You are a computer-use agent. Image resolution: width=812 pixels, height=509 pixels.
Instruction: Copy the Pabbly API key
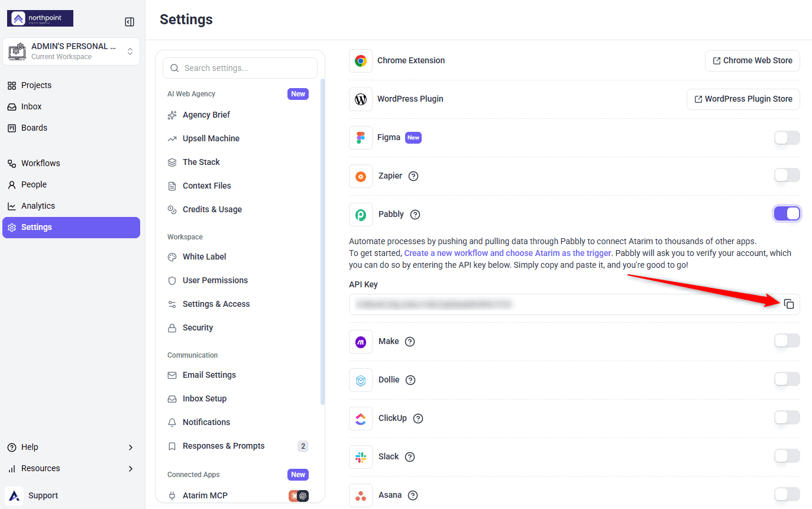789,304
